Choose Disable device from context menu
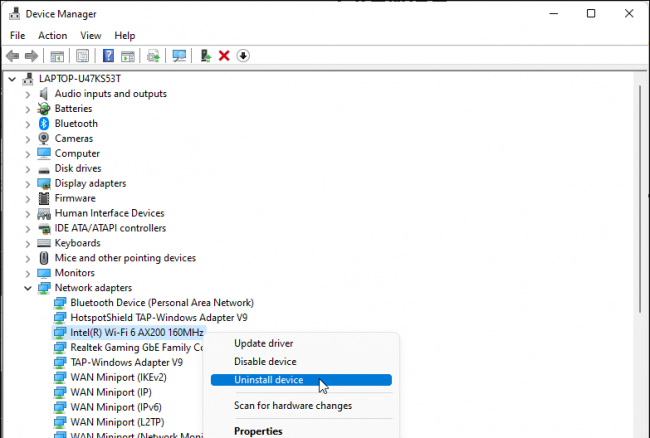Screen dimensions: 650x438 [x=301, y=362]
